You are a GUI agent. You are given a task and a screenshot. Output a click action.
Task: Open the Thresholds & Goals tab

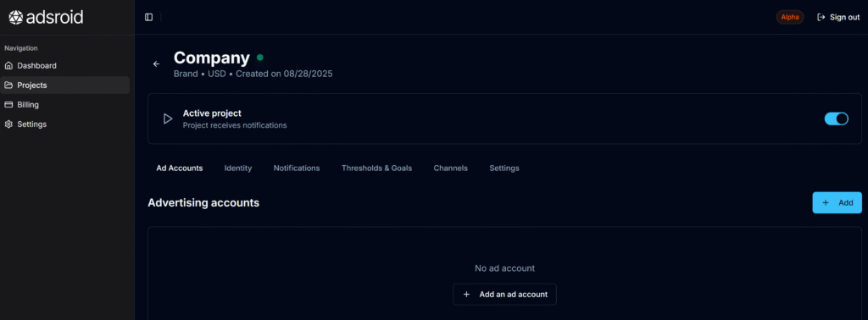[376, 168]
